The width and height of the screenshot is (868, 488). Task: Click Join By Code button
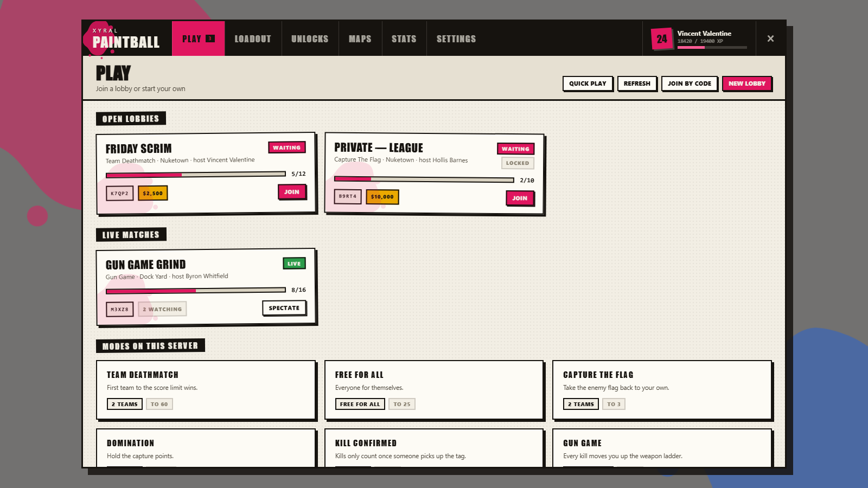pos(690,84)
